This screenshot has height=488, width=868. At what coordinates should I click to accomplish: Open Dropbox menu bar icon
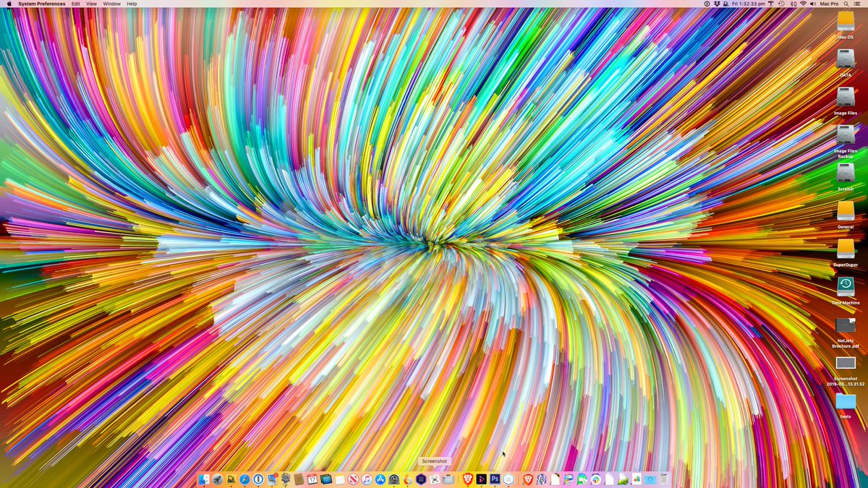[x=716, y=4]
